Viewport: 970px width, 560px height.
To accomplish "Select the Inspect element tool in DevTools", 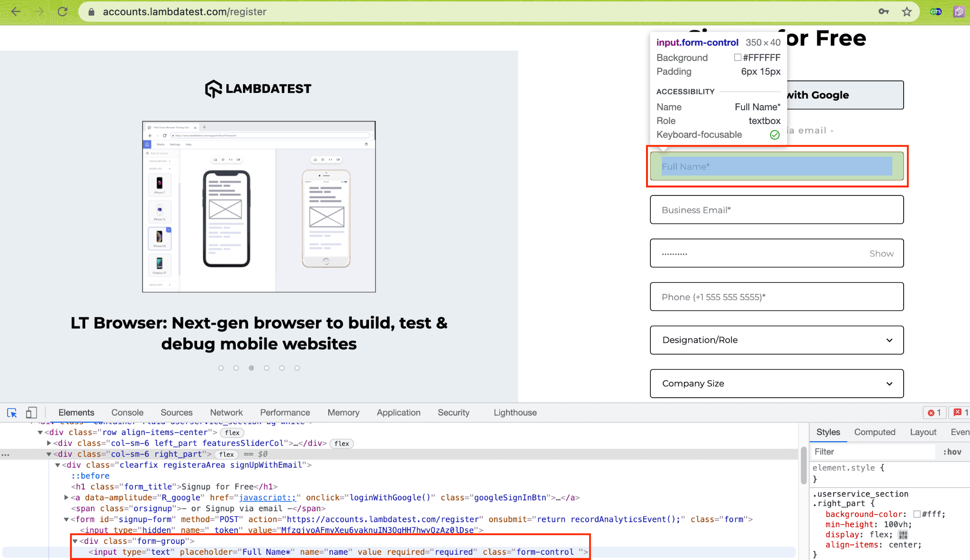I will (12, 413).
